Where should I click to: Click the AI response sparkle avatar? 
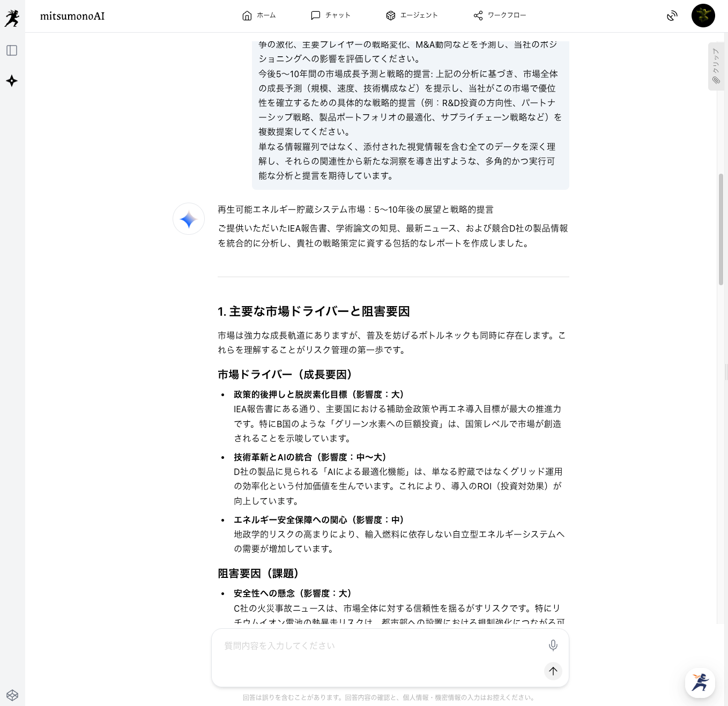[189, 219]
